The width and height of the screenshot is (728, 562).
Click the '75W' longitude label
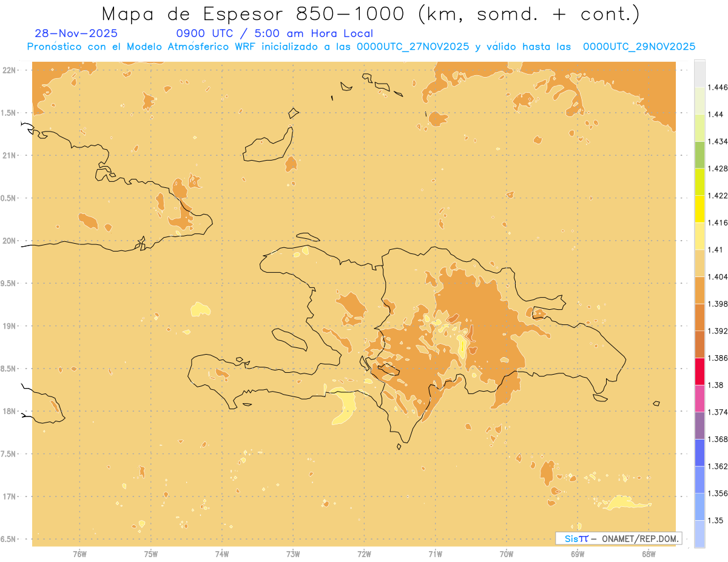[x=151, y=554]
